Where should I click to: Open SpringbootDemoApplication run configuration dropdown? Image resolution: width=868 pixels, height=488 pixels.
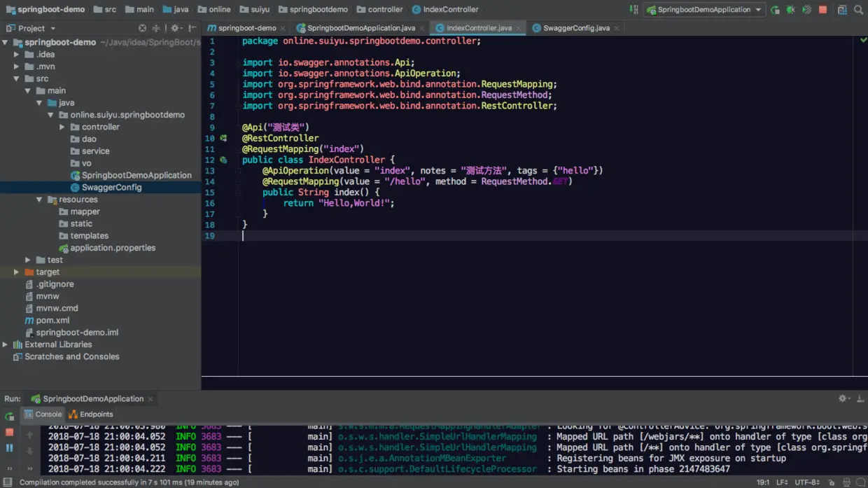(703, 10)
